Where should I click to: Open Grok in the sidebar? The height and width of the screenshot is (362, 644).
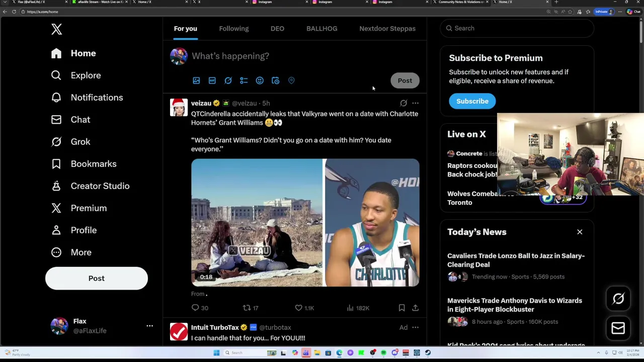[70, 142]
